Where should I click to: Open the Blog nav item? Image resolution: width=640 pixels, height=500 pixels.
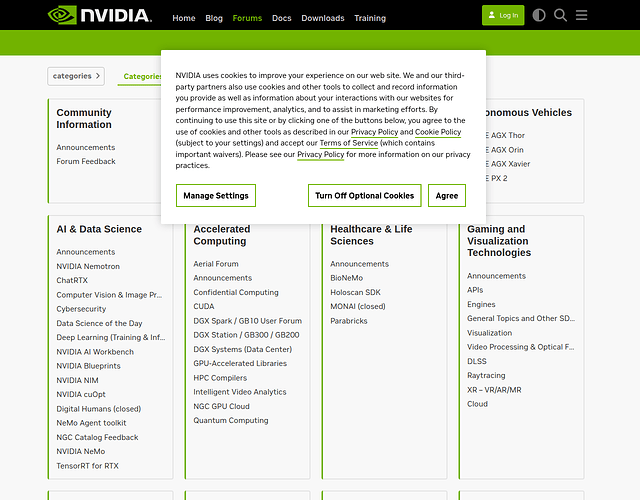(214, 18)
